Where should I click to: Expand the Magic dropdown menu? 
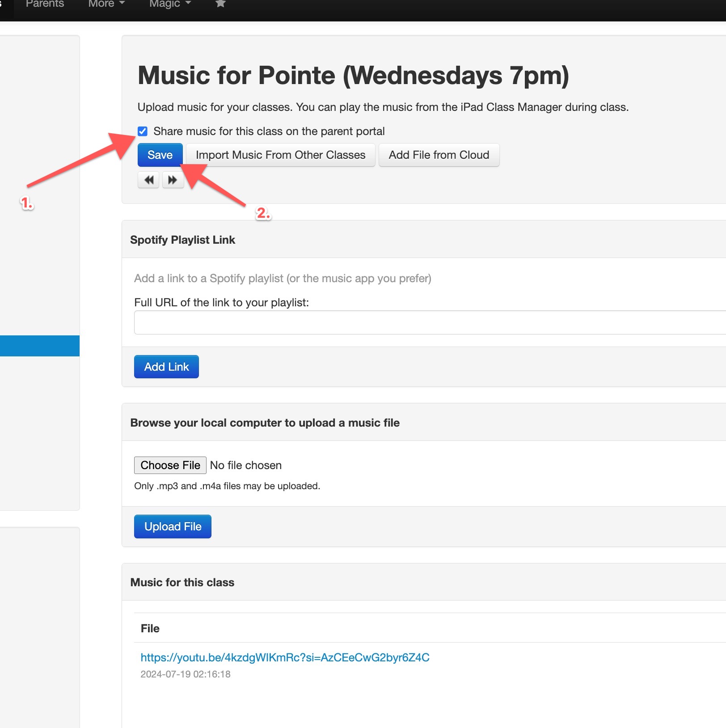click(170, 4)
